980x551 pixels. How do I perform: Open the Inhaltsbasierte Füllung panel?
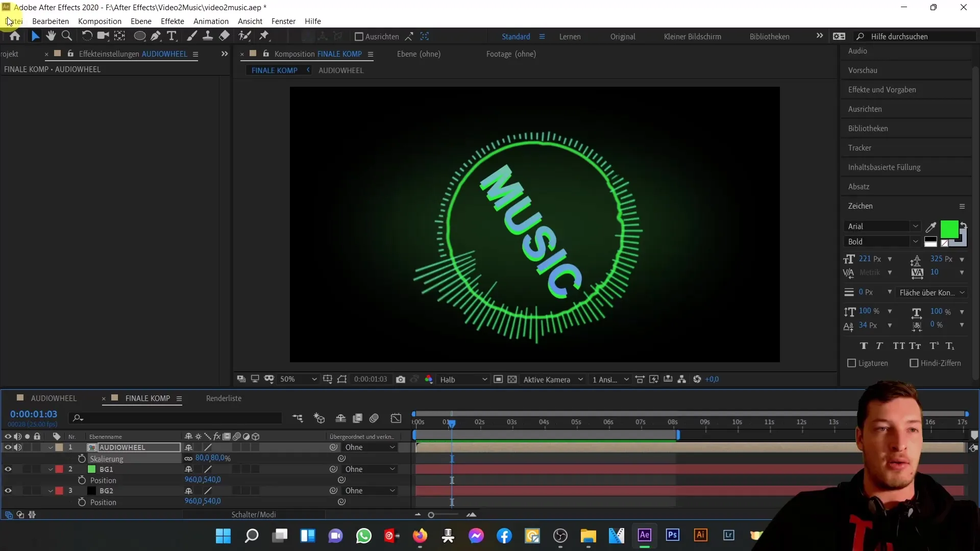[884, 167]
